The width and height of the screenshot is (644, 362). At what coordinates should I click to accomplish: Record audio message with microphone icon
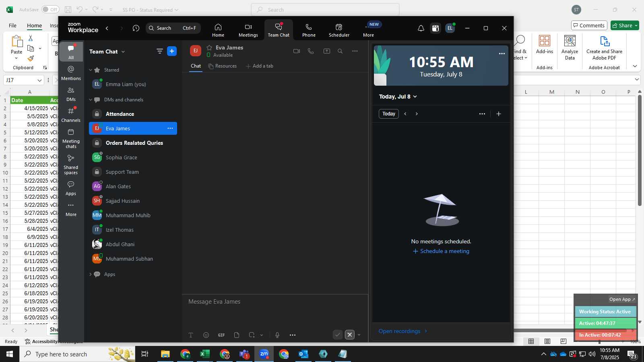277,335
